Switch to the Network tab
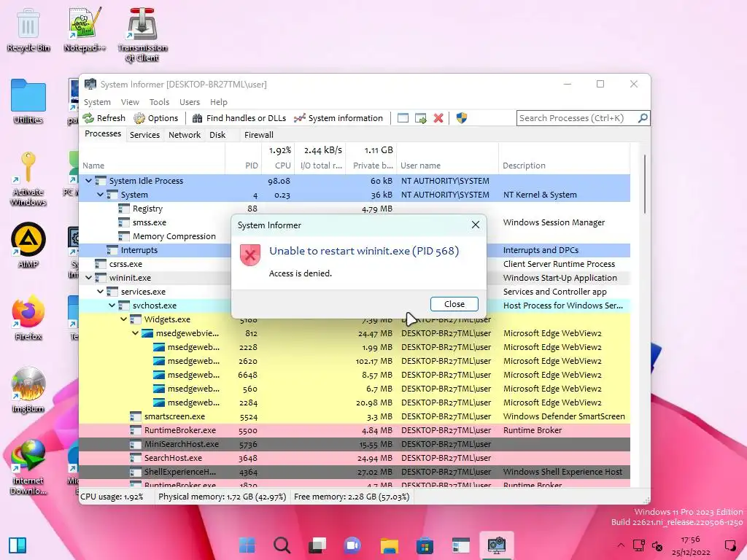Image resolution: width=747 pixels, height=560 pixels. (x=185, y=135)
